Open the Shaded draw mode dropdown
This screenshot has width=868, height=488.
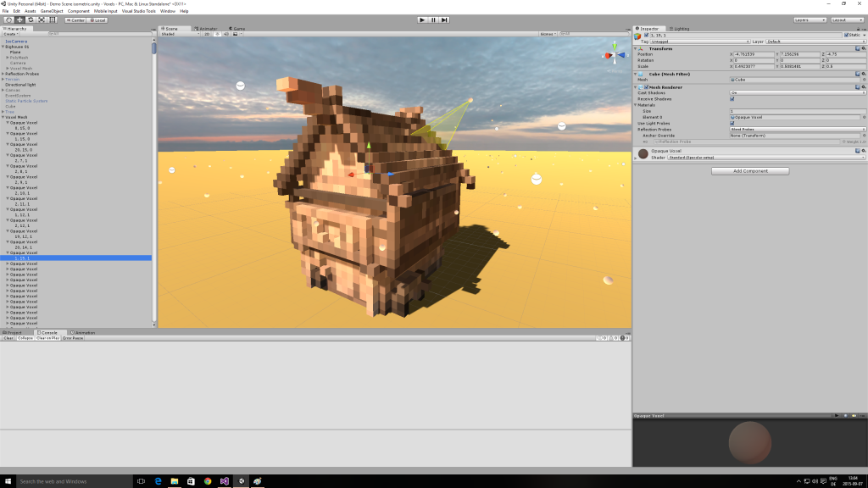coord(180,34)
